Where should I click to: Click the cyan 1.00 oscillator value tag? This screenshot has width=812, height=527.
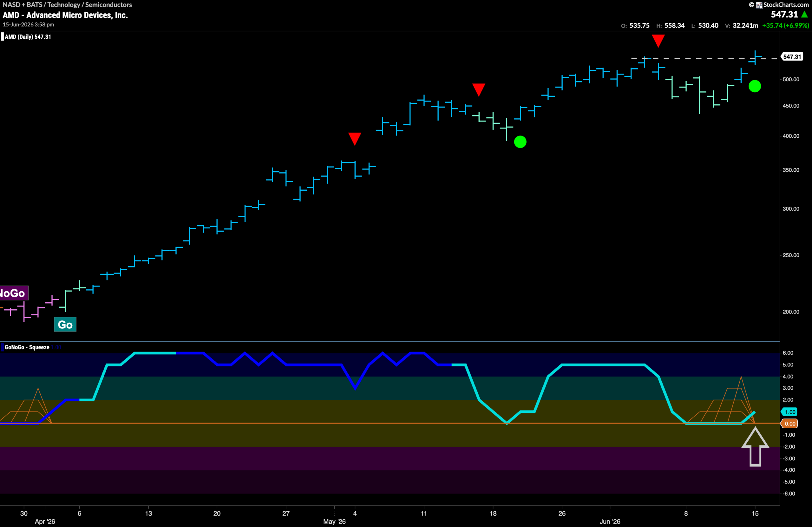789,412
